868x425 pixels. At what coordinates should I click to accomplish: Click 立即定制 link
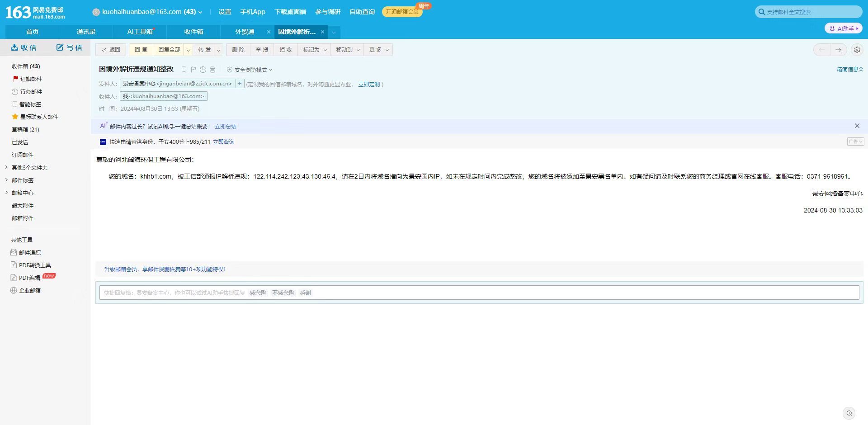pyautogui.click(x=369, y=84)
